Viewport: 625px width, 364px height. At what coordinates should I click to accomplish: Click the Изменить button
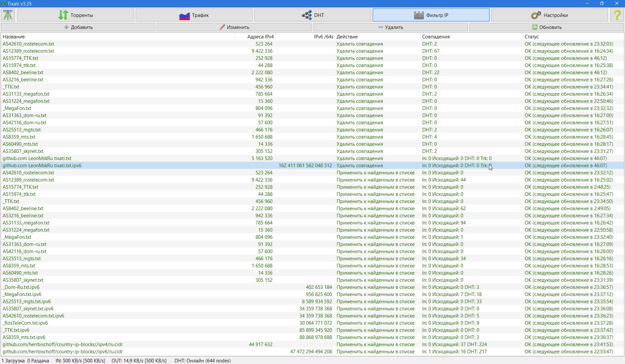(x=234, y=27)
